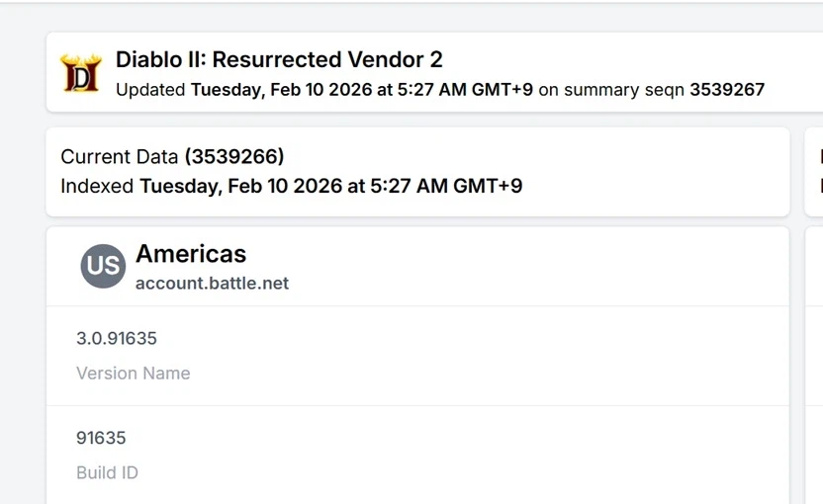Click the partially visible card at right edge
This screenshot has height=504, width=823.
(815, 171)
